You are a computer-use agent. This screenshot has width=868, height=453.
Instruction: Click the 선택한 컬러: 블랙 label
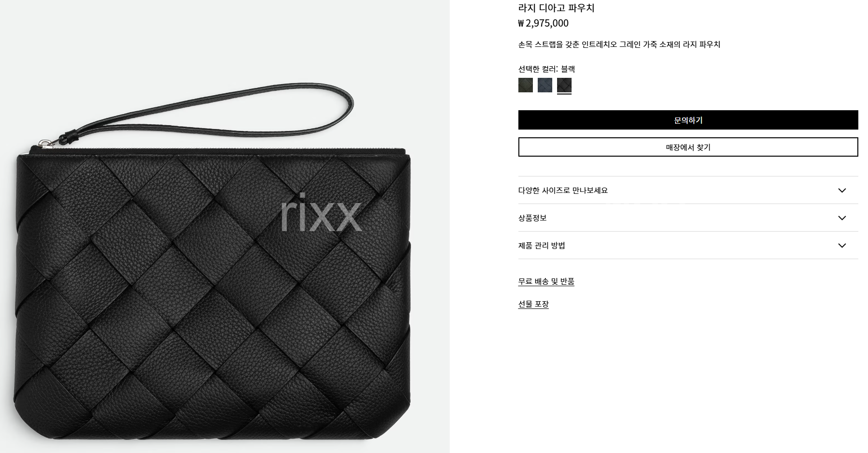click(546, 69)
